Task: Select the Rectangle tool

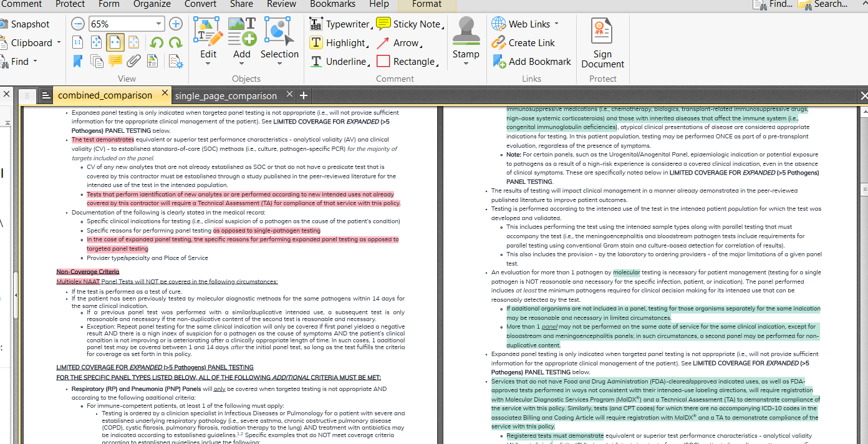Action: coord(407,62)
